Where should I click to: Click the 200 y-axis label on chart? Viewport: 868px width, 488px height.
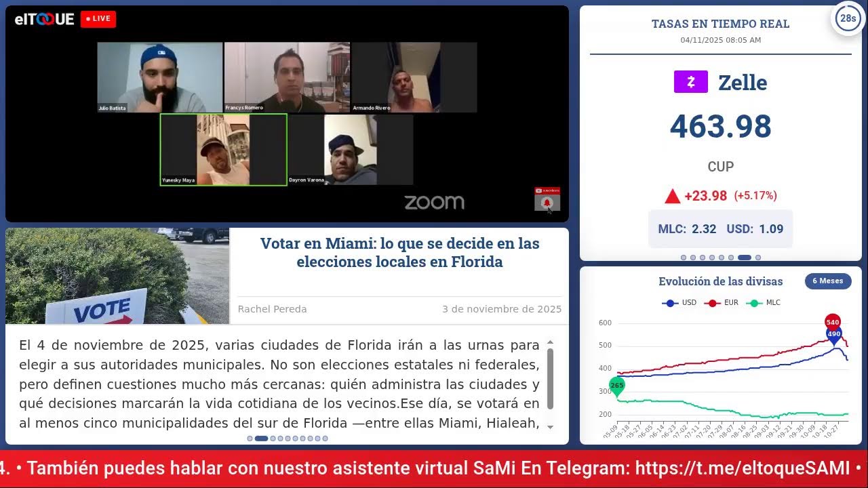(x=605, y=414)
